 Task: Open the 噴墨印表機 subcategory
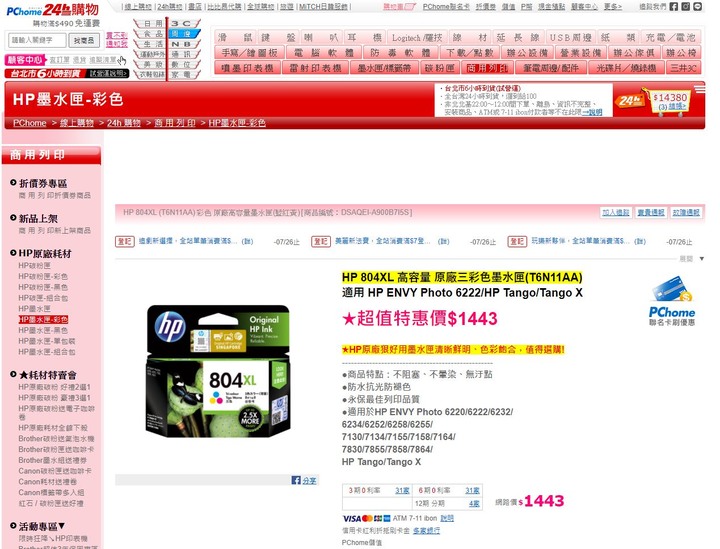pos(248,68)
